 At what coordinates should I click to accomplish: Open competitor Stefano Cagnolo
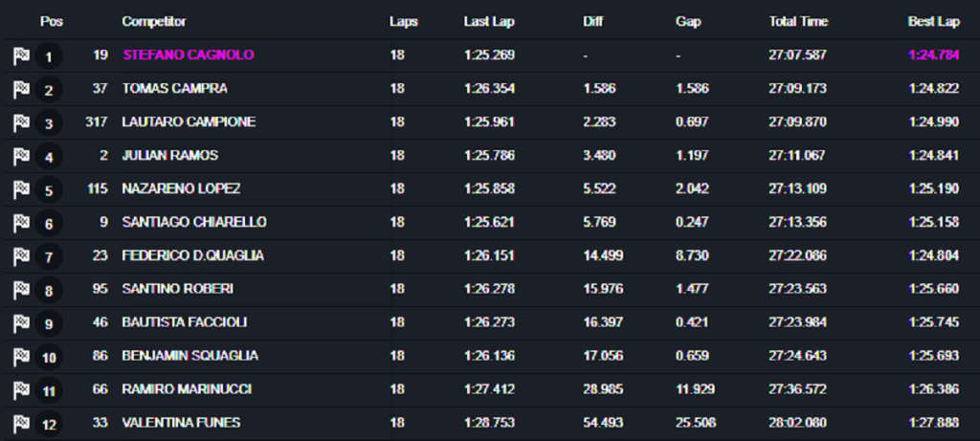189,55
